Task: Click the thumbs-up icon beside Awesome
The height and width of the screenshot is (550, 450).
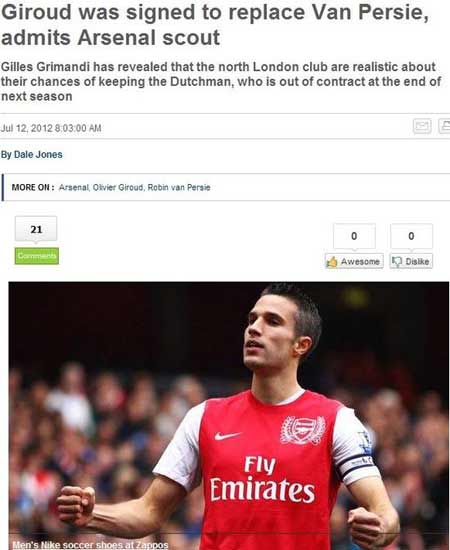Action: coord(332,261)
